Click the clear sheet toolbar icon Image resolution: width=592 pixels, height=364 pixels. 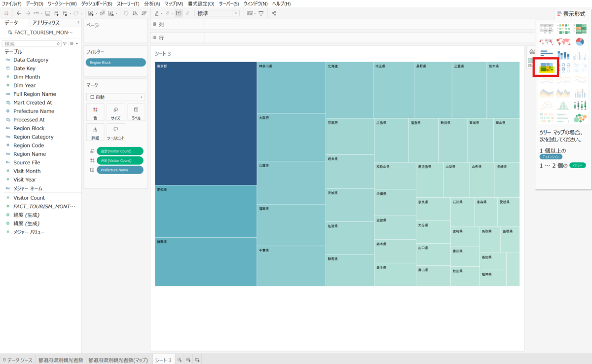pyautogui.click(x=111, y=13)
